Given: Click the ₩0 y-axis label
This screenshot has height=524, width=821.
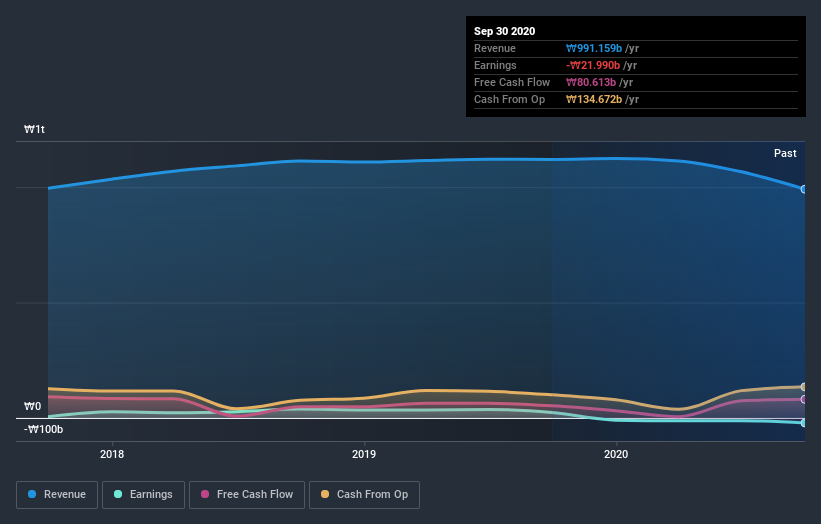Looking at the screenshot, I should pos(32,406).
